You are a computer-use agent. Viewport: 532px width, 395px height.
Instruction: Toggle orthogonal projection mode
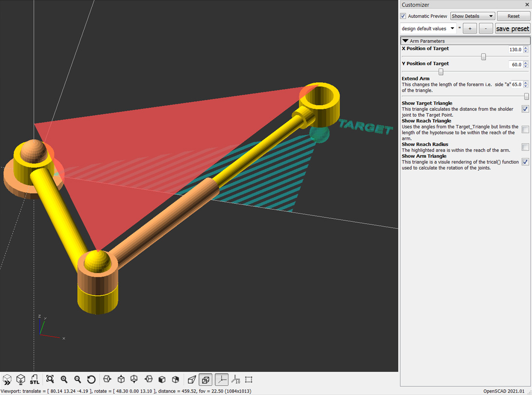(205, 379)
